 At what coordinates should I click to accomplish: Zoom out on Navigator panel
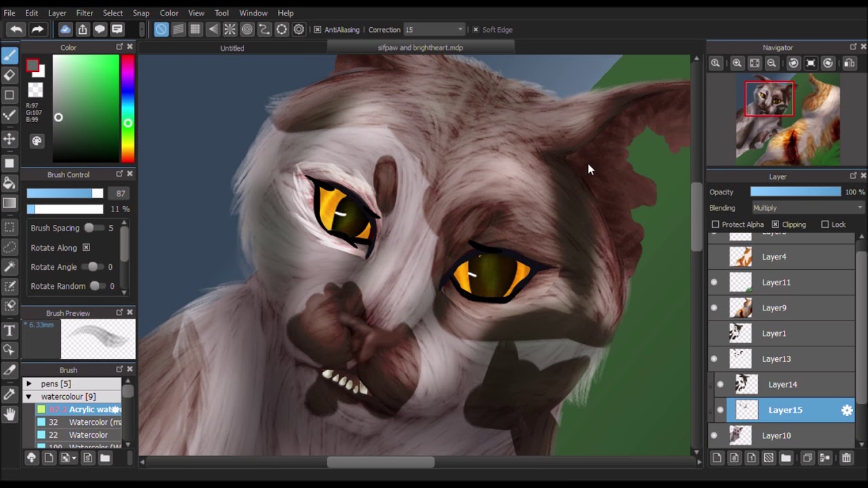point(772,63)
